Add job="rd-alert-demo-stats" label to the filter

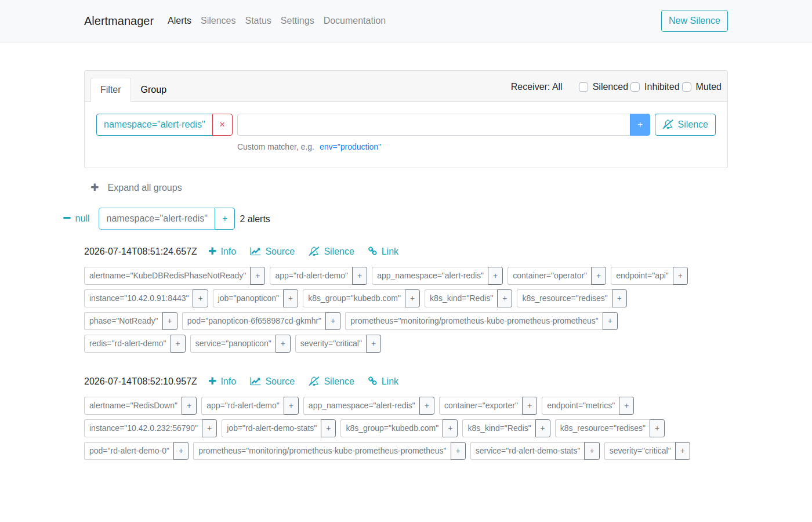[x=328, y=428]
